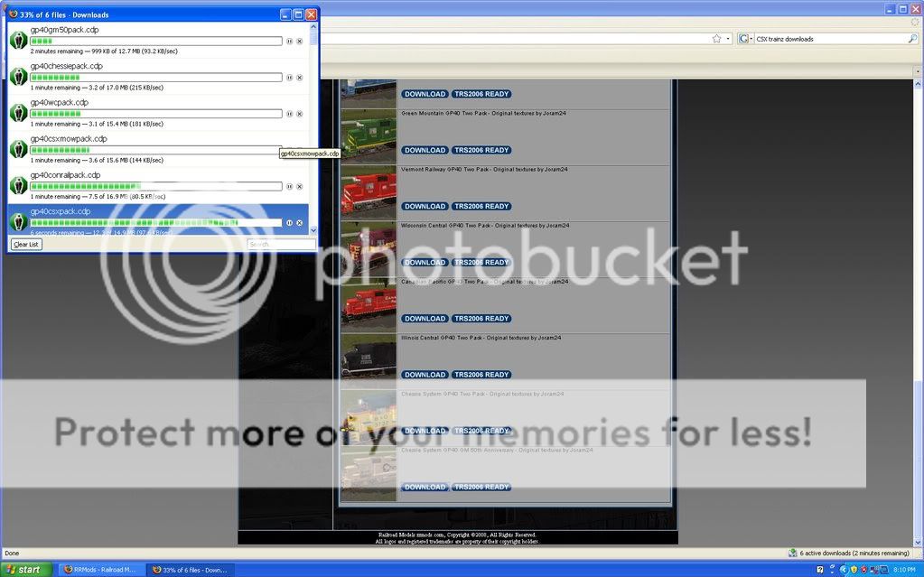This screenshot has width=924, height=577.
Task: Click gp40gm50pack.cdp progress bar
Action: point(156,42)
